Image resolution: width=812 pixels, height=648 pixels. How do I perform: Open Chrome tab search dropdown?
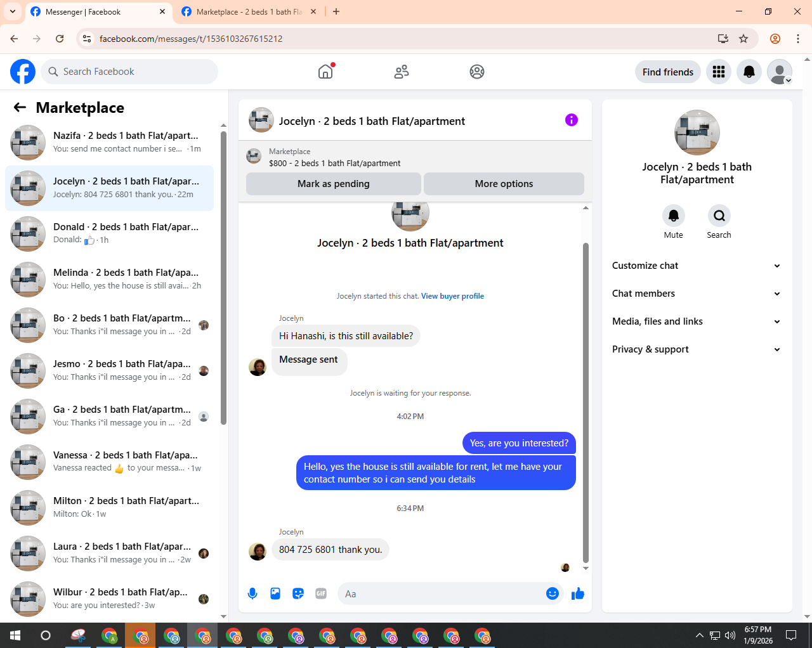pos(13,11)
